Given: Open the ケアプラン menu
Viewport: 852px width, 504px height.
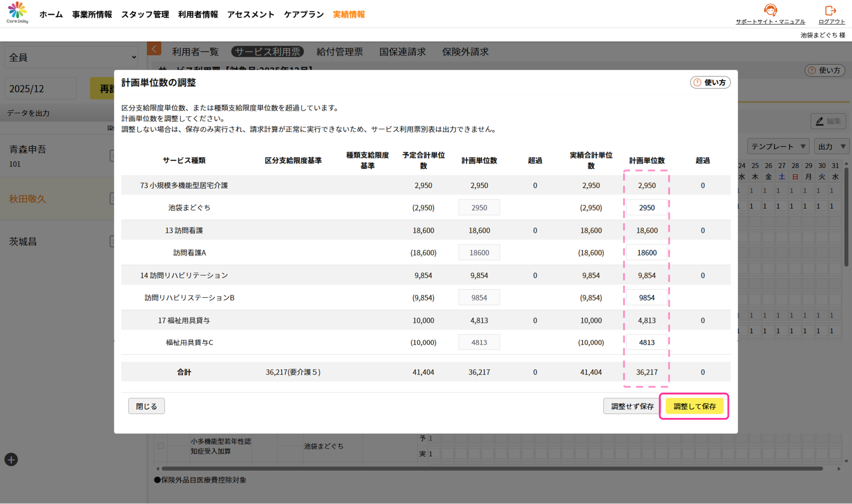Looking at the screenshot, I should point(304,14).
